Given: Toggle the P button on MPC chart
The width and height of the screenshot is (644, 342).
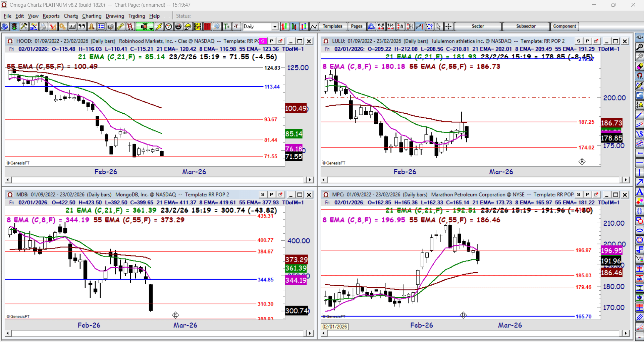Looking at the screenshot, I should tap(588, 194).
